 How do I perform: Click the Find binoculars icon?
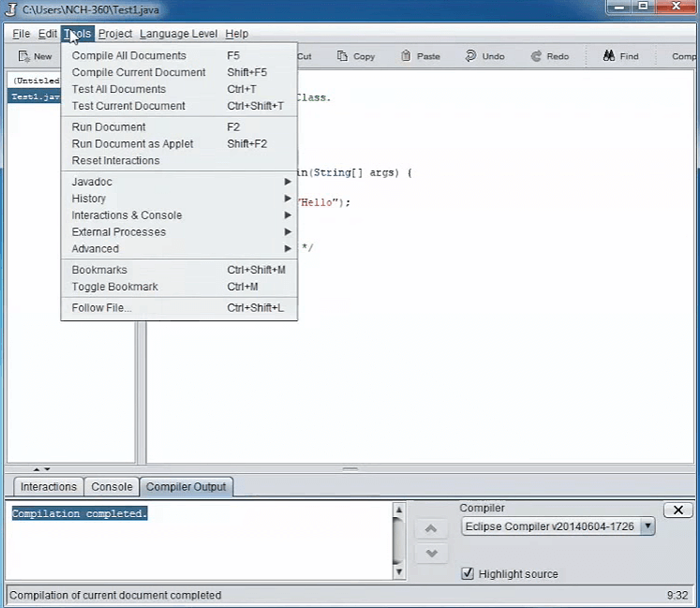609,56
